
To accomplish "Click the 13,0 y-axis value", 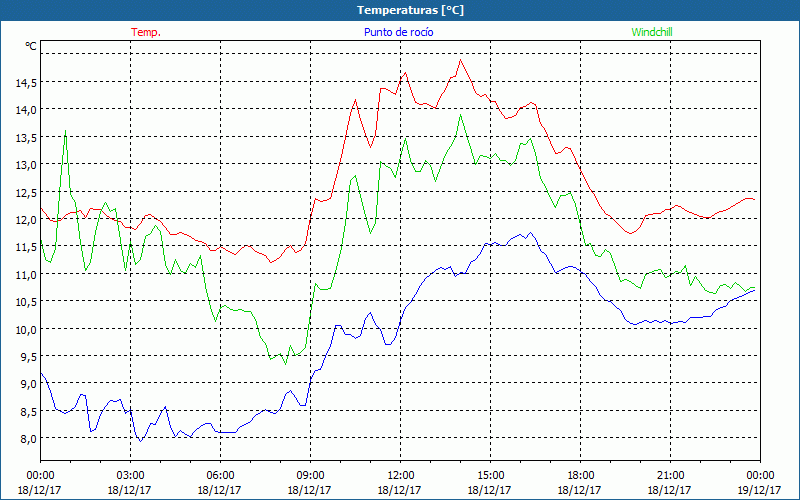I will 26,164.
